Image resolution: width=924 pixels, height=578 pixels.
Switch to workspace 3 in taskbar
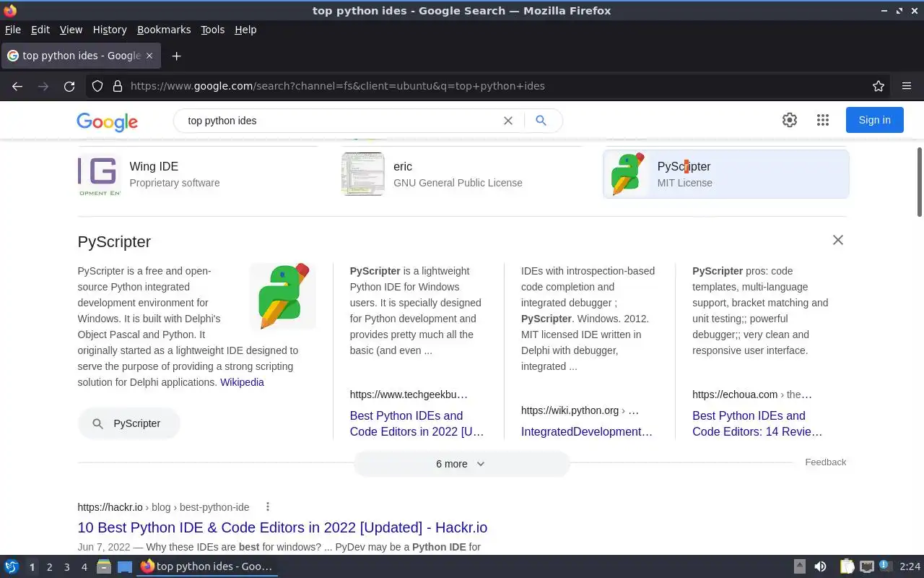[66, 567]
